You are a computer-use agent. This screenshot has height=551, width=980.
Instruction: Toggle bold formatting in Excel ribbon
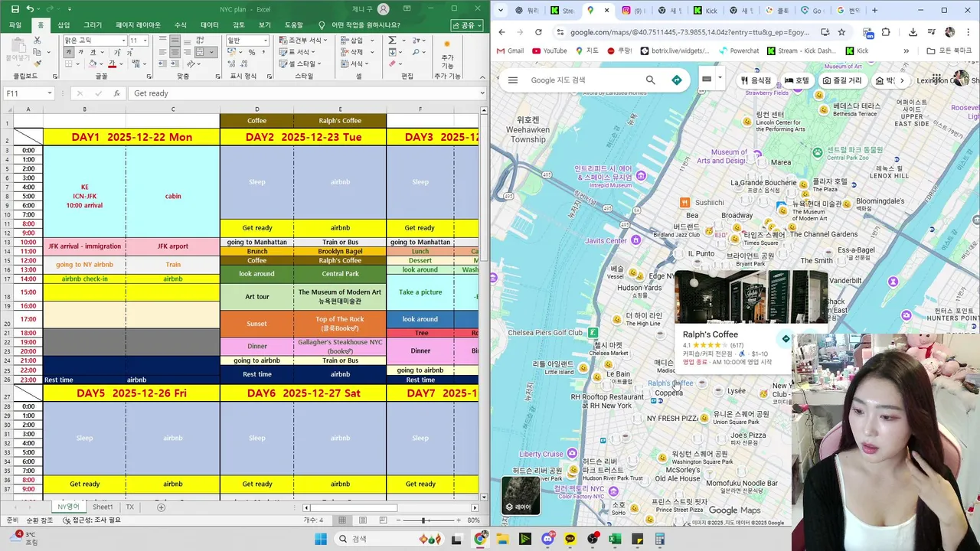(69, 52)
